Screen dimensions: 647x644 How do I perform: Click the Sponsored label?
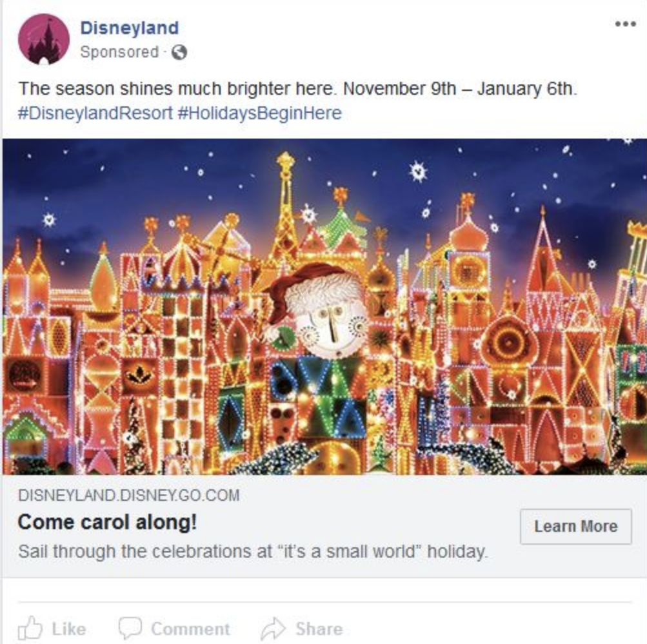pyautogui.click(x=119, y=52)
